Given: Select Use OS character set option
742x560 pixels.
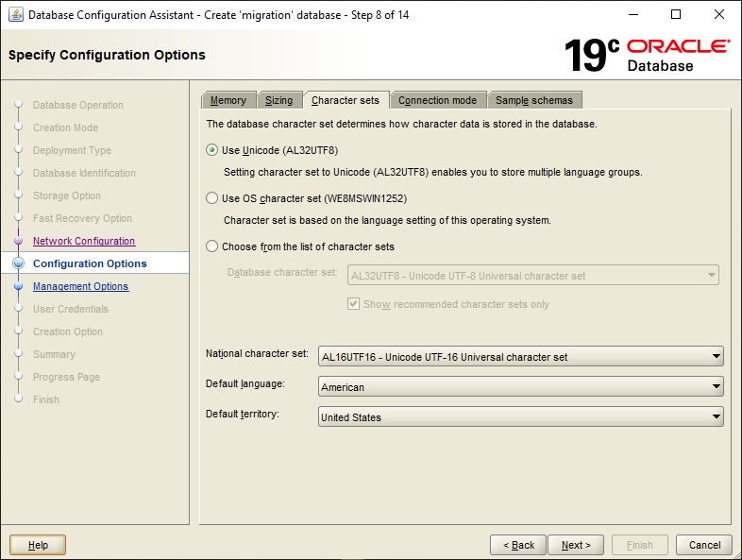Looking at the screenshot, I should point(211,198).
